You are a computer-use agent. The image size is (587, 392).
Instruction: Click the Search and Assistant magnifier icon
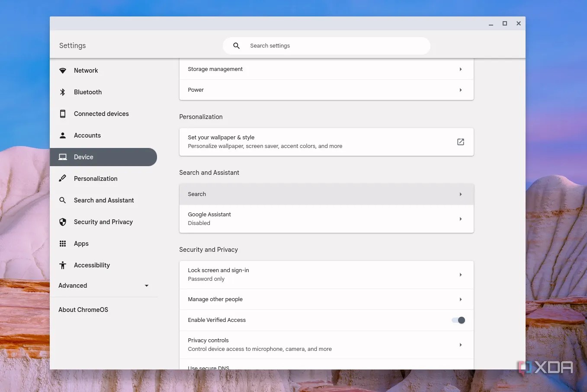tap(63, 200)
